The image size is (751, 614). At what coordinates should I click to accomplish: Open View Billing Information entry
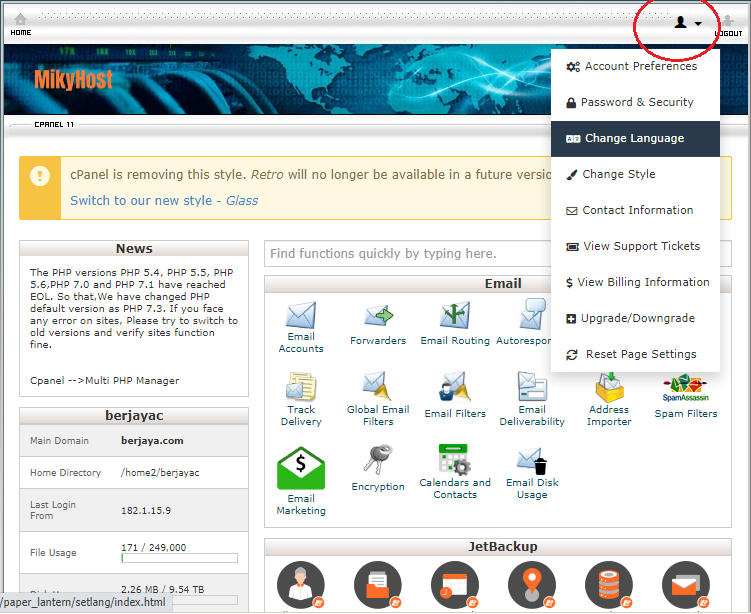tap(635, 282)
